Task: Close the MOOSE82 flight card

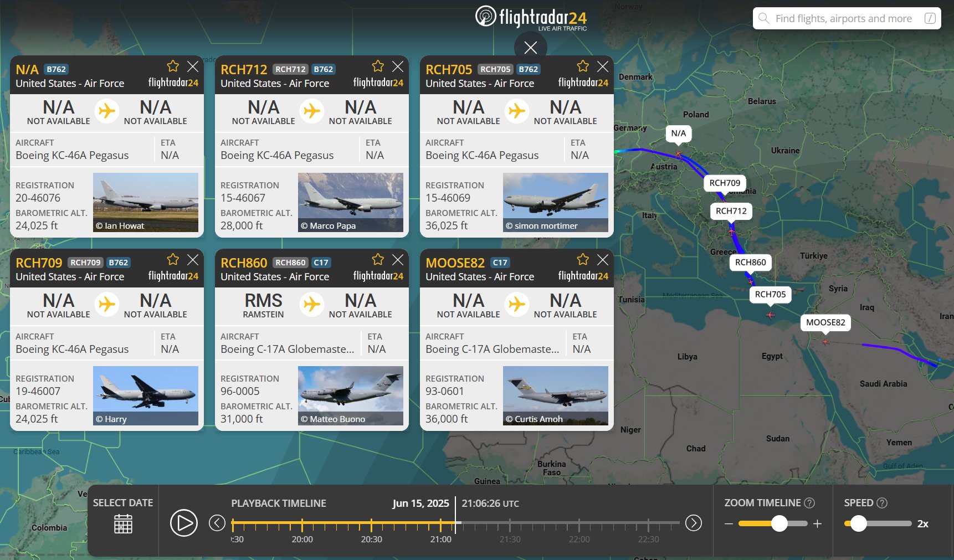Action: tap(603, 260)
